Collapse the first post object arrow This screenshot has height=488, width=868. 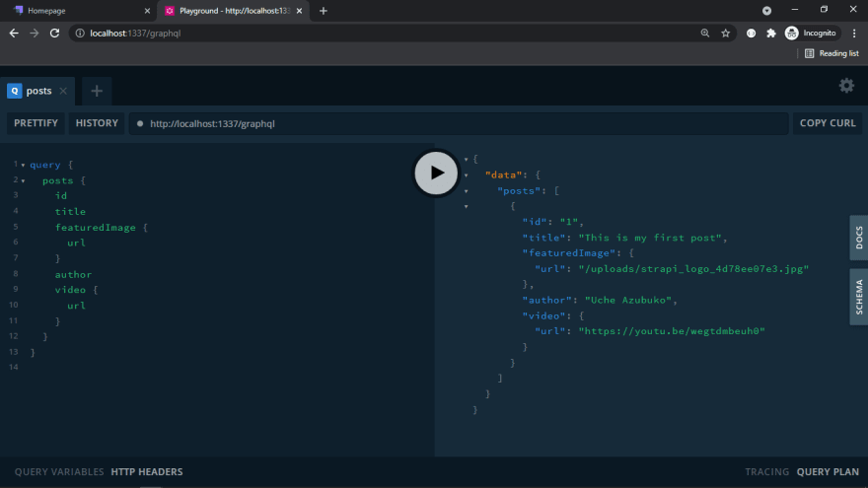[x=467, y=206]
